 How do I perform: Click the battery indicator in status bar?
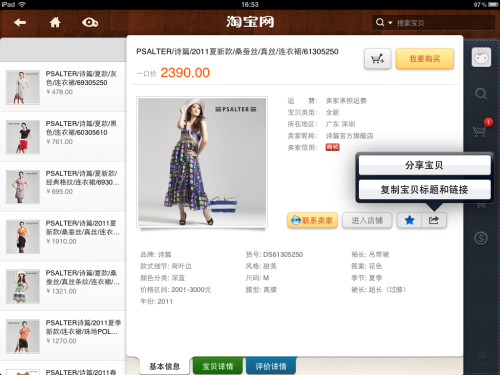pyautogui.click(x=493, y=5)
